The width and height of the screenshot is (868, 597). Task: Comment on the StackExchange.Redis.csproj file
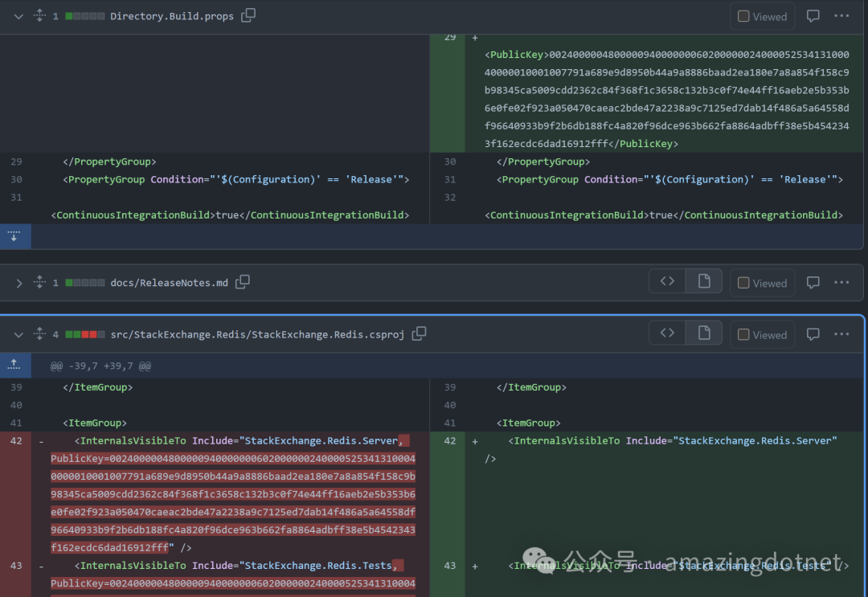(813, 334)
